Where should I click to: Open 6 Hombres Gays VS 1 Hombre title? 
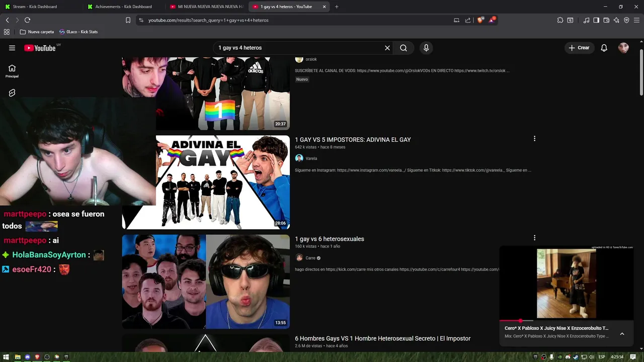(382, 338)
